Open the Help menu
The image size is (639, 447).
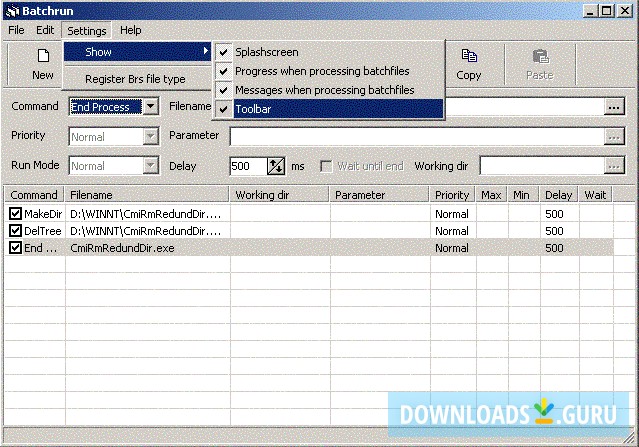point(130,31)
